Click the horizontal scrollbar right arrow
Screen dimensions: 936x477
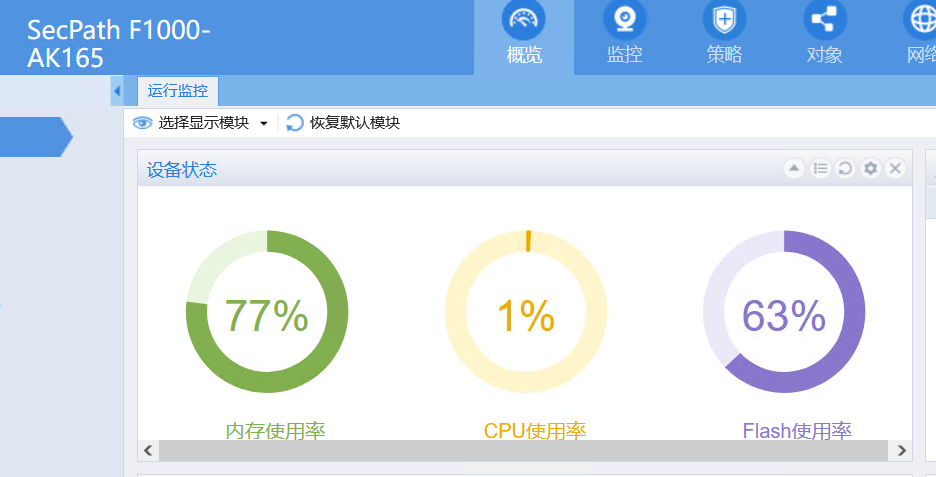(901, 450)
